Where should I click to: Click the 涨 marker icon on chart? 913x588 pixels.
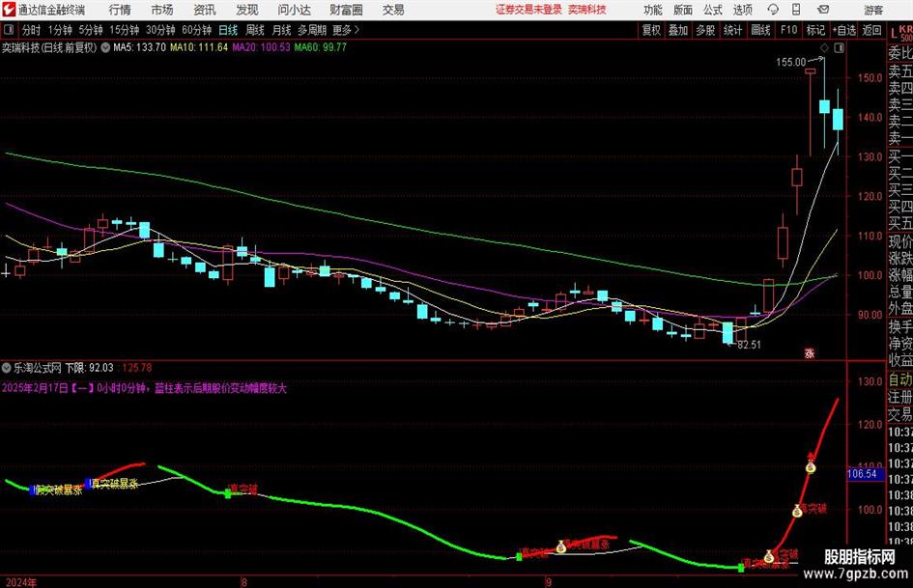pos(810,352)
